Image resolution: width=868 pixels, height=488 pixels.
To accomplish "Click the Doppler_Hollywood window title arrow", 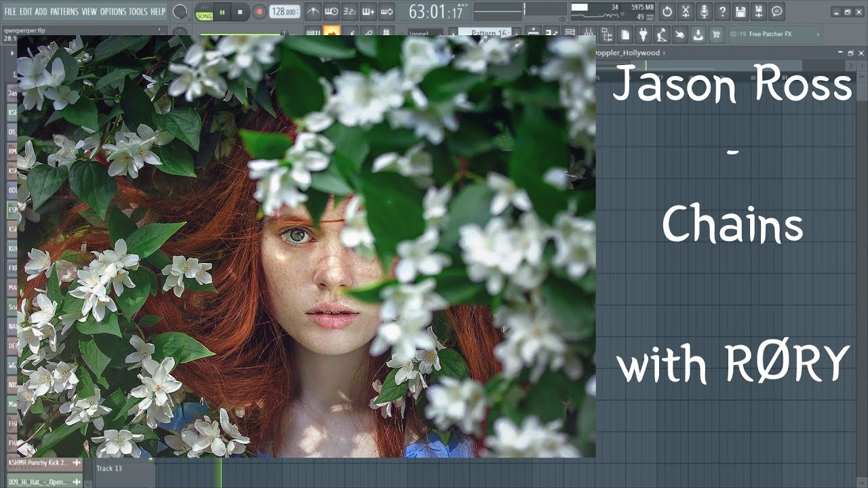I will click(x=665, y=53).
